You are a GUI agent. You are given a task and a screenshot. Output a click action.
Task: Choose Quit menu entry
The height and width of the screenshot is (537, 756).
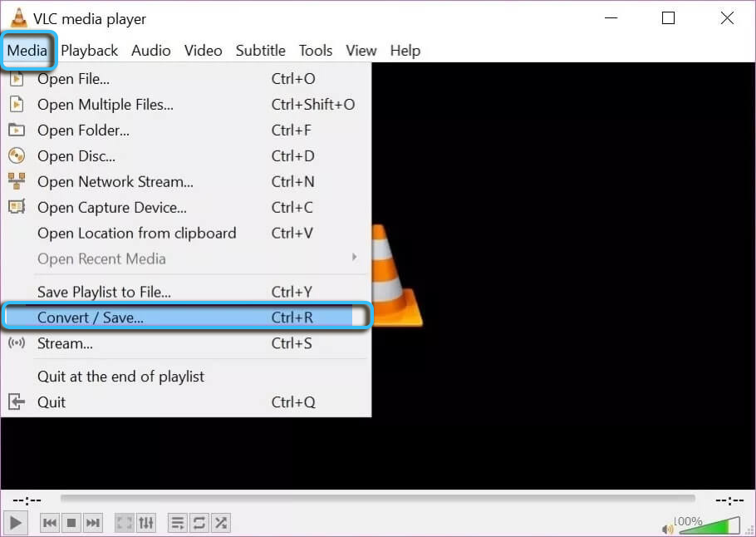pos(186,402)
